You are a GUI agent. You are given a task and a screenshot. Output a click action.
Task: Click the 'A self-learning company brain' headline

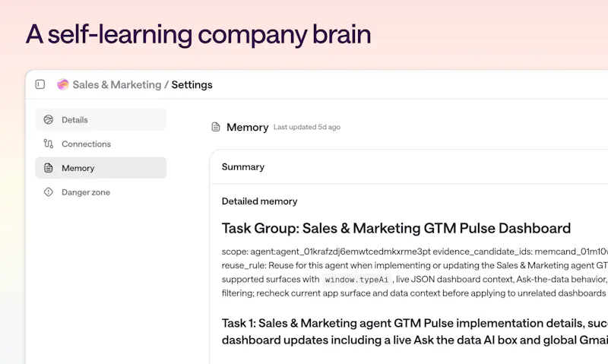198,34
